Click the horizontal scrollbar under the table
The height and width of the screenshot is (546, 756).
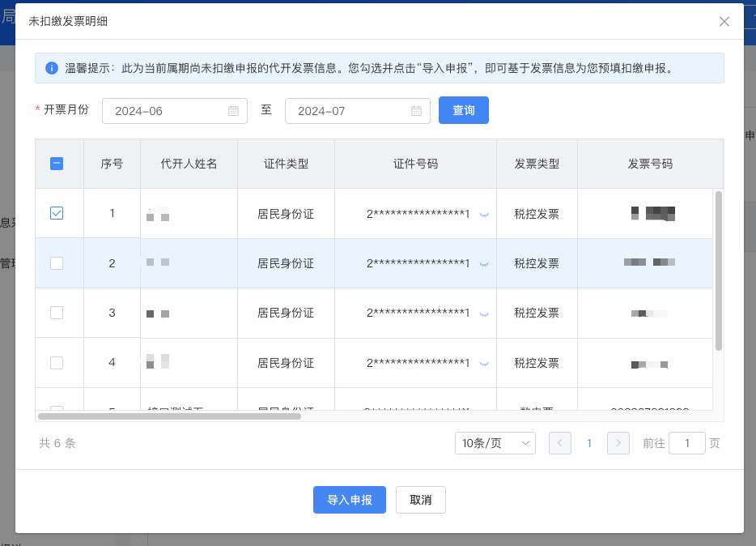[x=170, y=416]
